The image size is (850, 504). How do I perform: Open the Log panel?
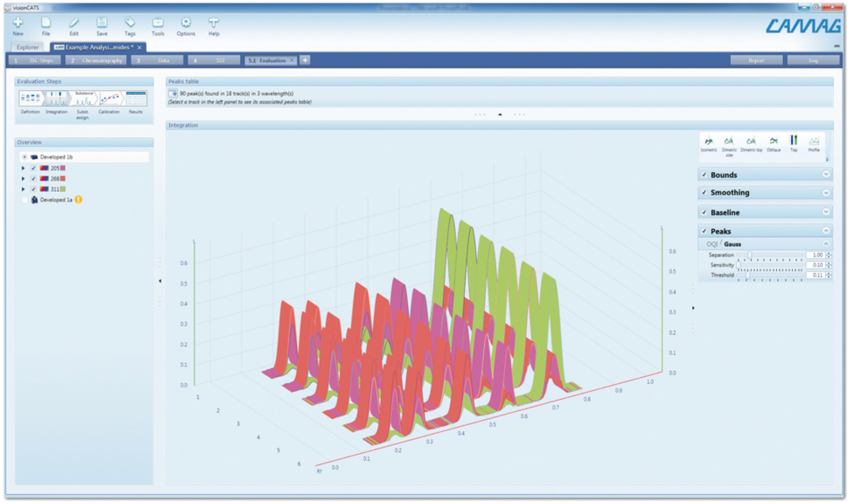[813, 60]
